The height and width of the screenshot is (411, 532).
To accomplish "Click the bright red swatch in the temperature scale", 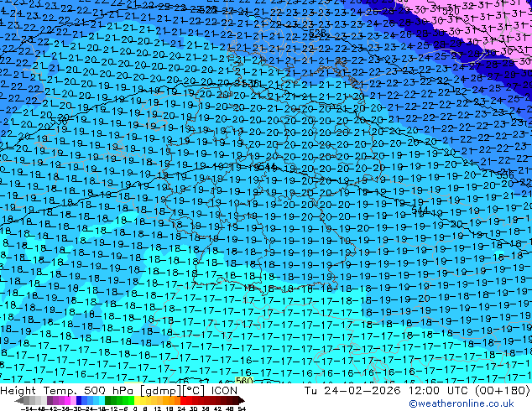I will [183, 400].
